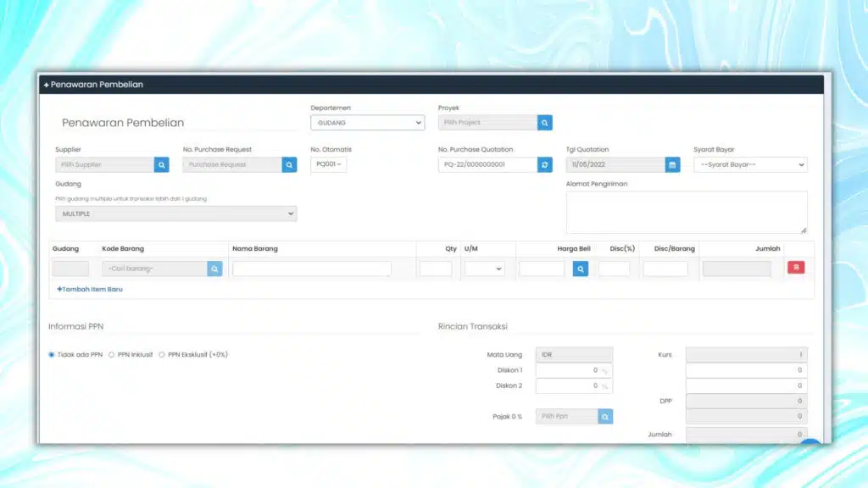Click the Kode Barang column header
This screenshot has width=868, height=488.
pyautogui.click(x=123, y=249)
